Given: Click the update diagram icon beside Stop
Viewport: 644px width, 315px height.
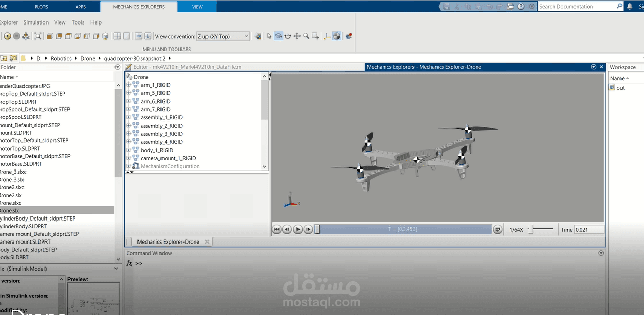Looking at the screenshot, I should [26, 36].
